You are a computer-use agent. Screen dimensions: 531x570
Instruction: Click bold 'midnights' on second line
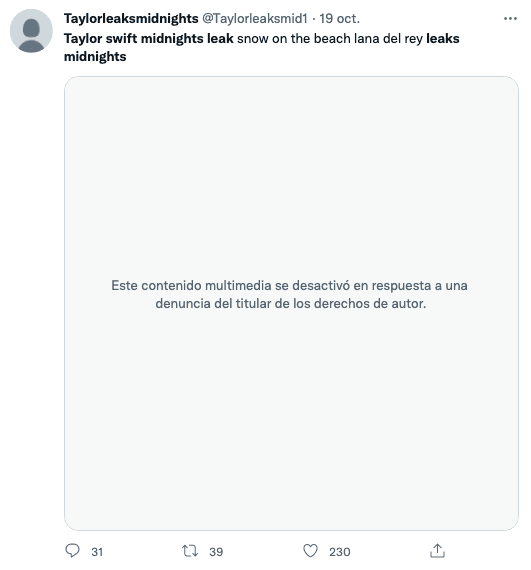pos(95,57)
